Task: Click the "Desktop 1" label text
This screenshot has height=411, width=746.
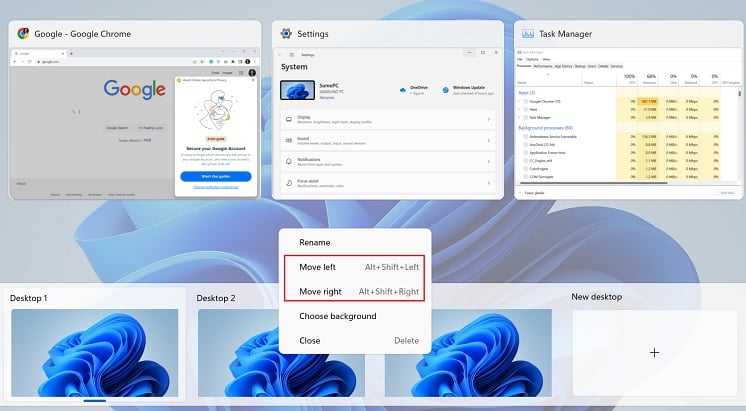Action: (29, 298)
